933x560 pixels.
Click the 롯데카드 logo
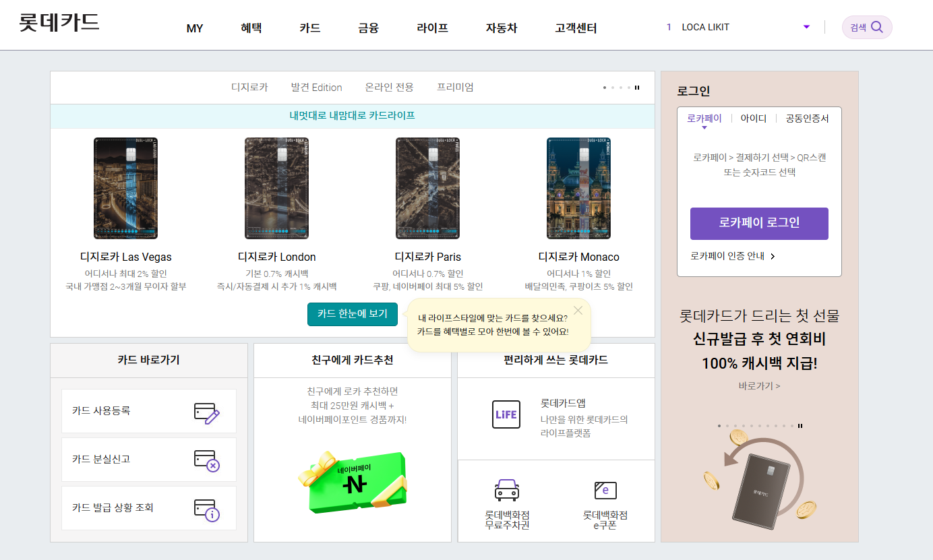click(59, 22)
